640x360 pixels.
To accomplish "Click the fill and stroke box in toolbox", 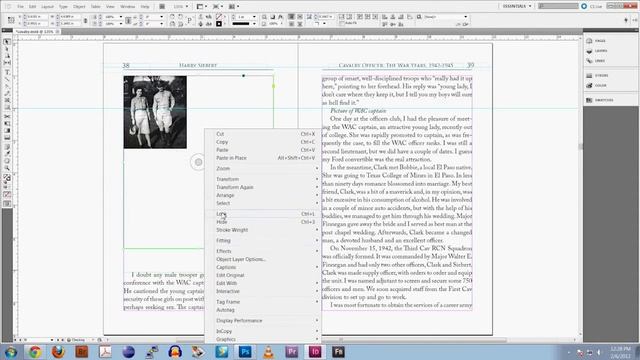I will point(7,178).
